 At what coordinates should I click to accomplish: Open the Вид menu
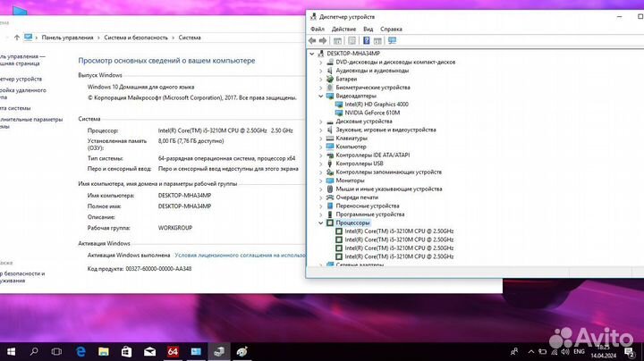[368, 29]
